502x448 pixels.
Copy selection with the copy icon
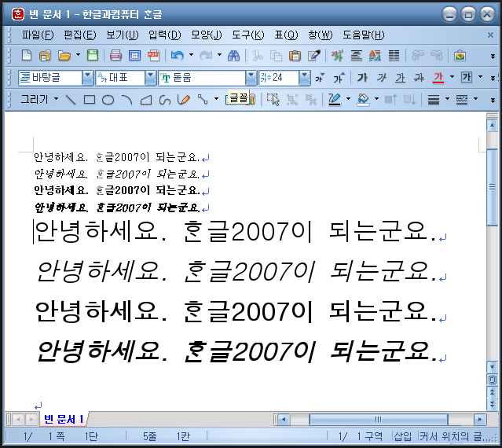(x=276, y=55)
